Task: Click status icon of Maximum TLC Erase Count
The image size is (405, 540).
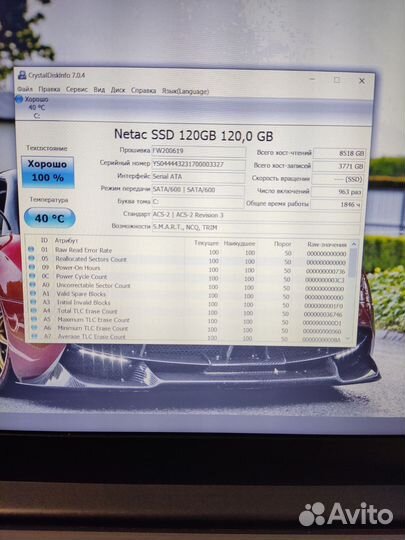Action: [x=34, y=319]
